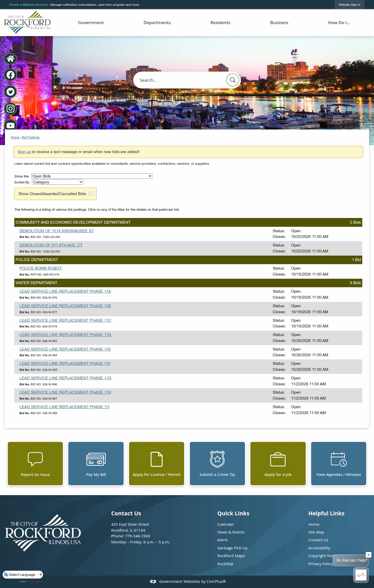Viewport: 374px width, 588px height.
Task: Open the YouTube icon link
Action: [10, 125]
